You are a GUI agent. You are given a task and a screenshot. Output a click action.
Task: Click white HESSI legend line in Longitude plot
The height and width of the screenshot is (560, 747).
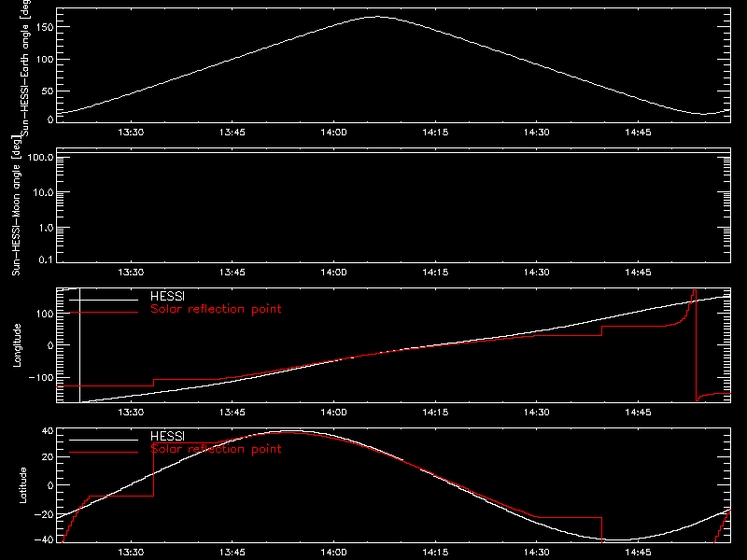[104, 300]
